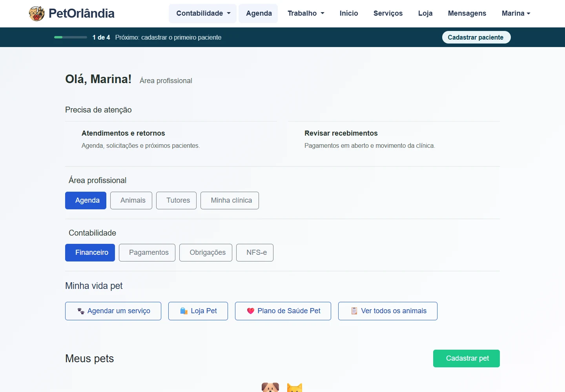Click the PetOrlândia pet logo icon
Image resolution: width=565 pixels, height=392 pixels.
(x=36, y=13)
